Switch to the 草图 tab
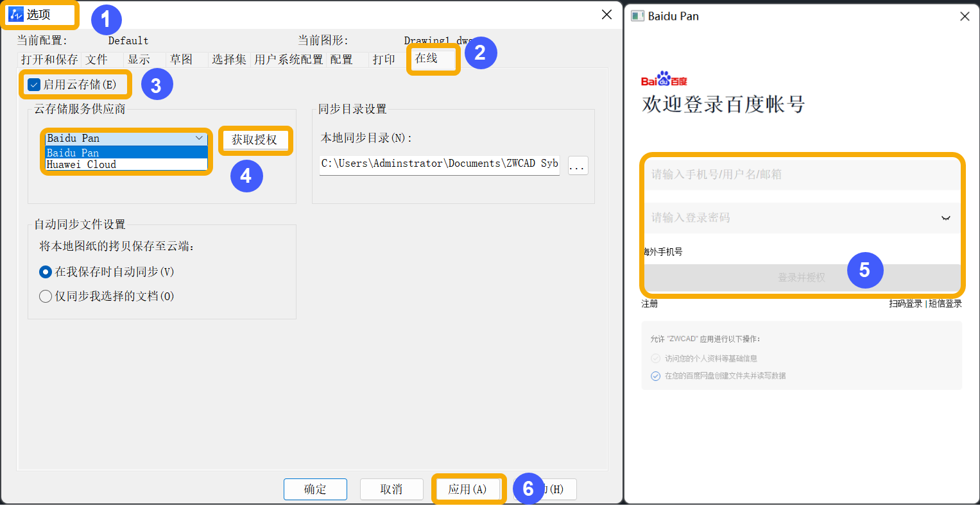 181,60
